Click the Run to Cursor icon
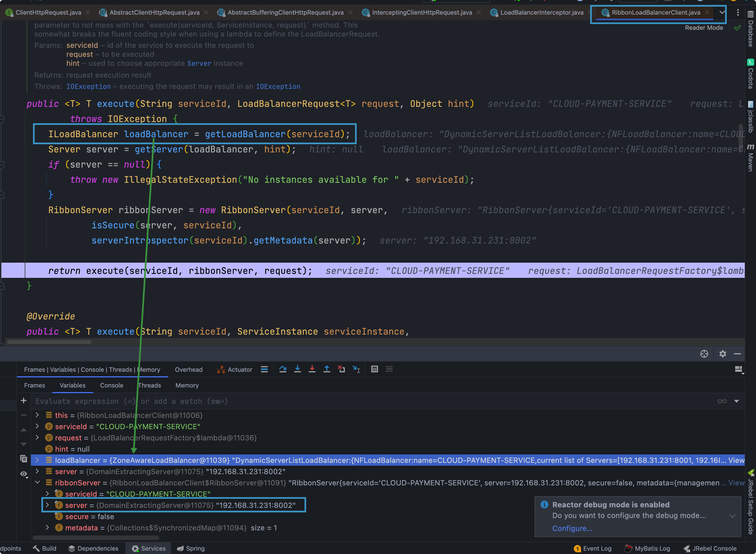The image size is (756, 554). pos(356,369)
